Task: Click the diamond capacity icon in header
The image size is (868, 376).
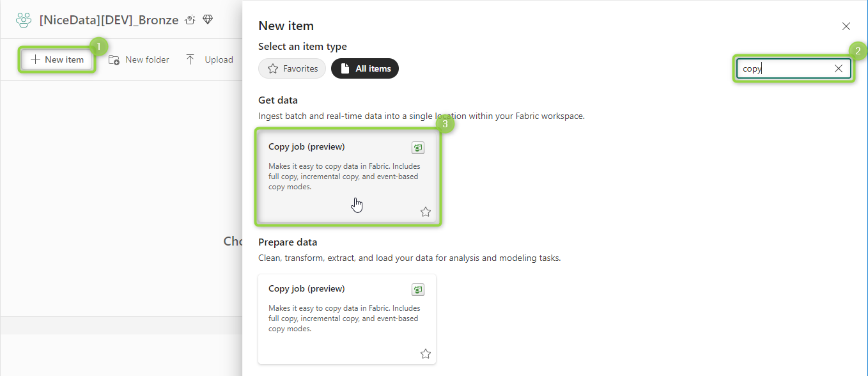Action: tap(208, 20)
